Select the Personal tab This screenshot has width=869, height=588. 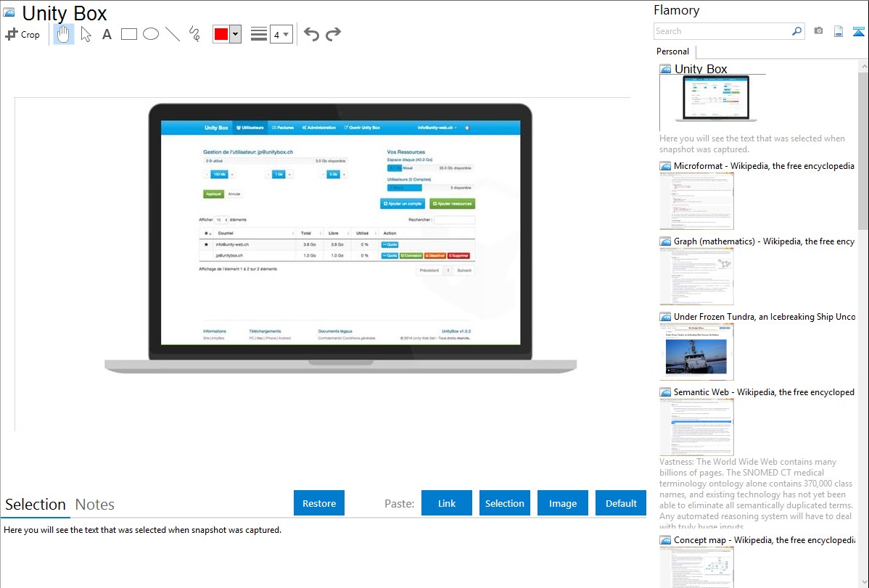point(673,51)
